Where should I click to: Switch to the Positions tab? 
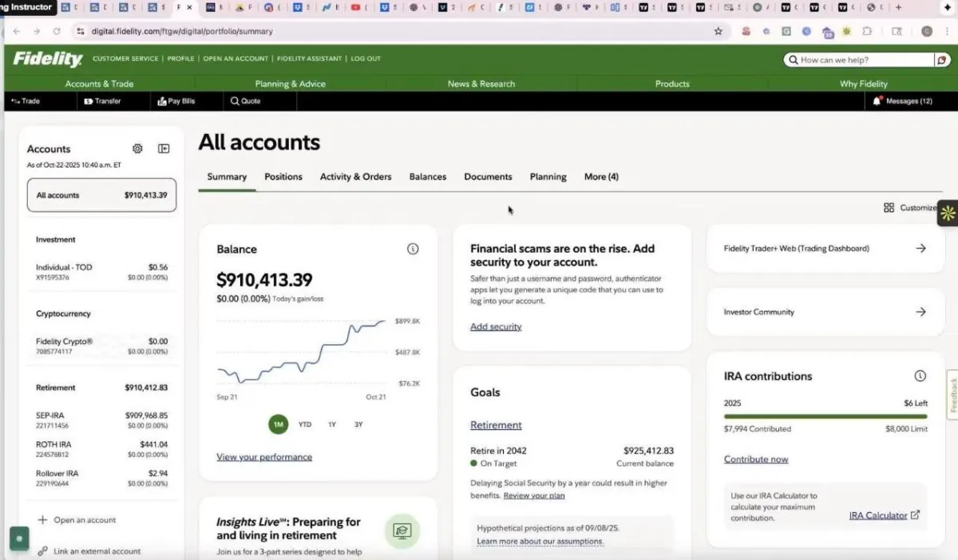click(283, 177)
